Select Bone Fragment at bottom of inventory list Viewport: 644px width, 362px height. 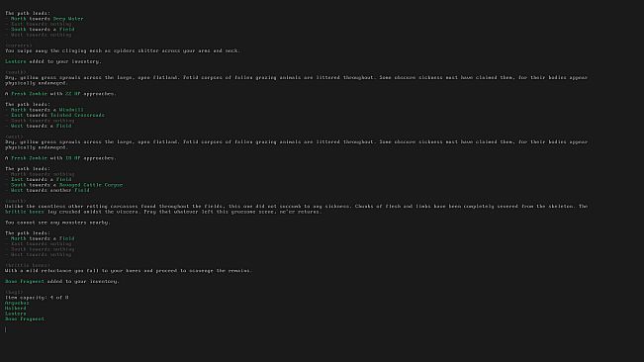[x=24, y=318]
